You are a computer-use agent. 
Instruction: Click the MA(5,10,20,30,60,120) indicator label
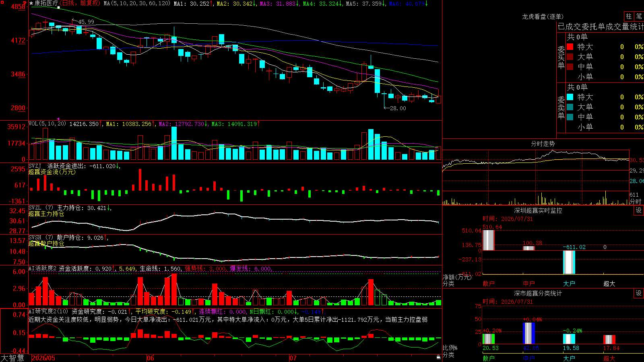pyautogui.click(x=137, y=3)
